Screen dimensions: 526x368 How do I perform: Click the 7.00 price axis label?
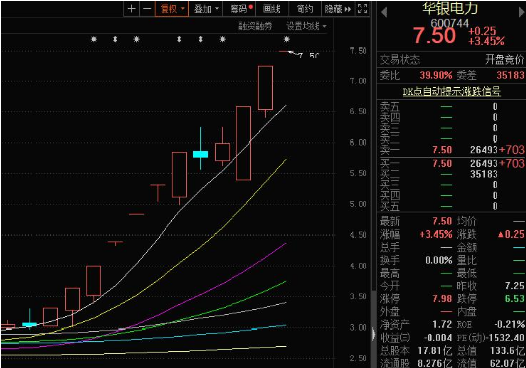(x=358, y=81)
